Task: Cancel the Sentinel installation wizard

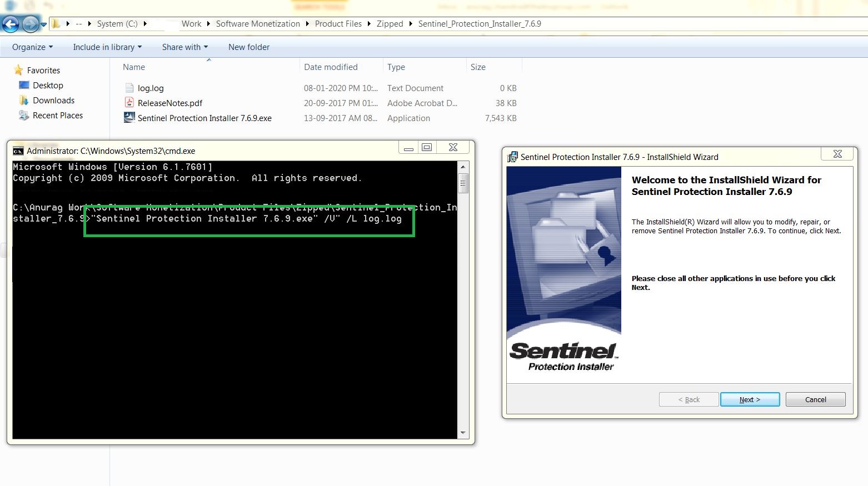Action: pyautogui.click(x=815, y=399)
